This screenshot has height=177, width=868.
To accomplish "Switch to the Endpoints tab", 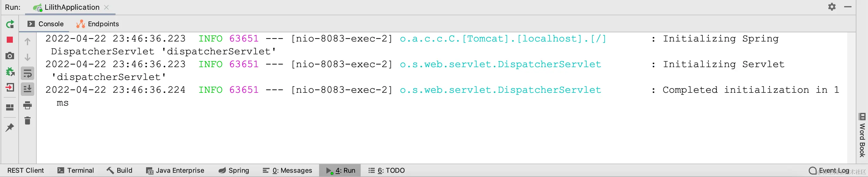I will point(97,24).
